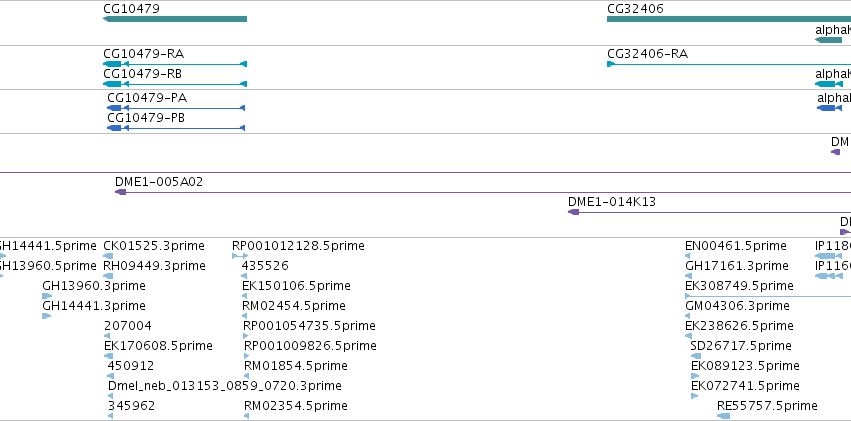Viewport: 851px width, 421px height.
Task: Click the CG10479-RA transcript label
Action: point(143,54)
